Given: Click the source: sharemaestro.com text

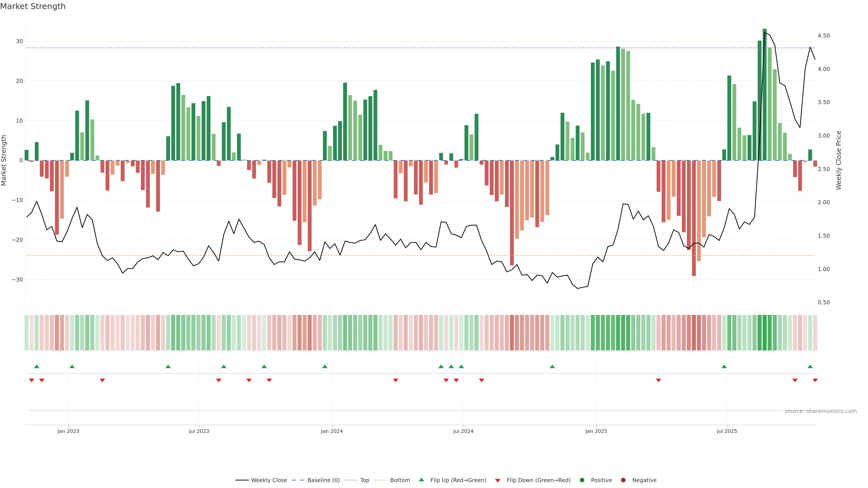Looking at the screenshot, I should (x=821, y=411).
